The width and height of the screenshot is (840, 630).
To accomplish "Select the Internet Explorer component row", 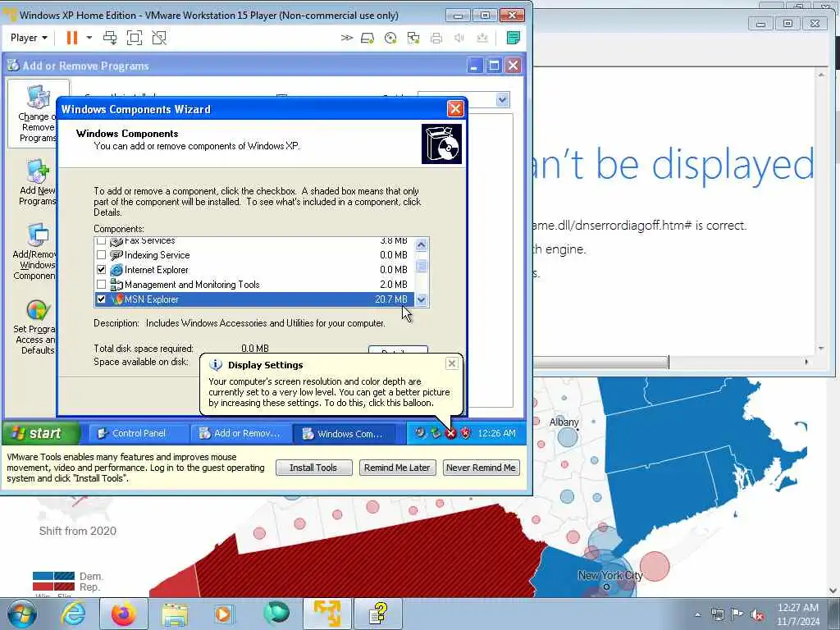I will (x=254, y=269).
